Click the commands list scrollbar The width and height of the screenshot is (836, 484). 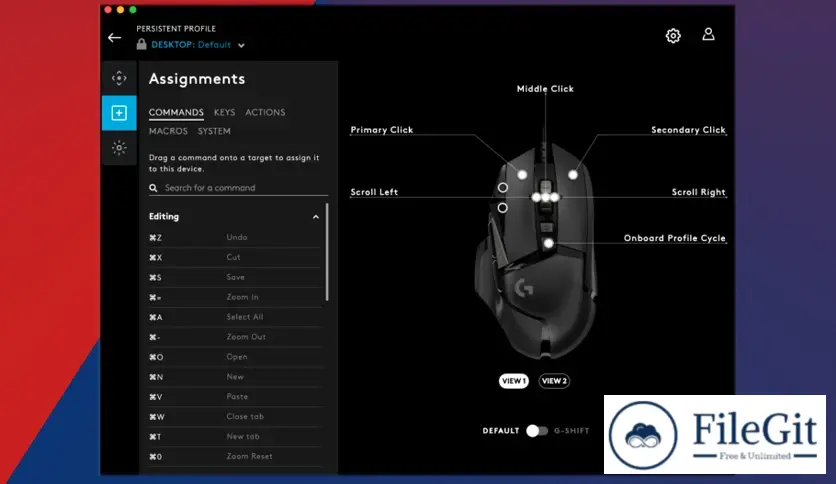click(x=327, y=252)
